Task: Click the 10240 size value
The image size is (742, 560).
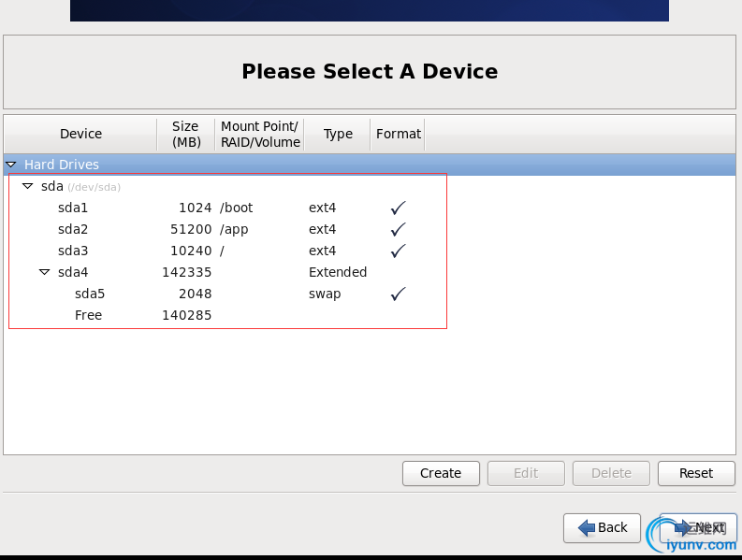Action: 191,251
